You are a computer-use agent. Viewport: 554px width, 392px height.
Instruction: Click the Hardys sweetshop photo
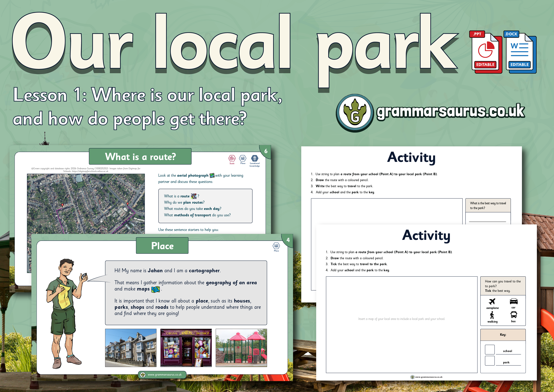186,348
